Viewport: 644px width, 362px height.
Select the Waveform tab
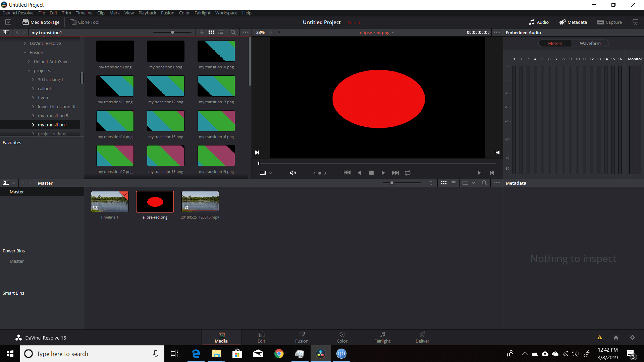pos(590,44)
